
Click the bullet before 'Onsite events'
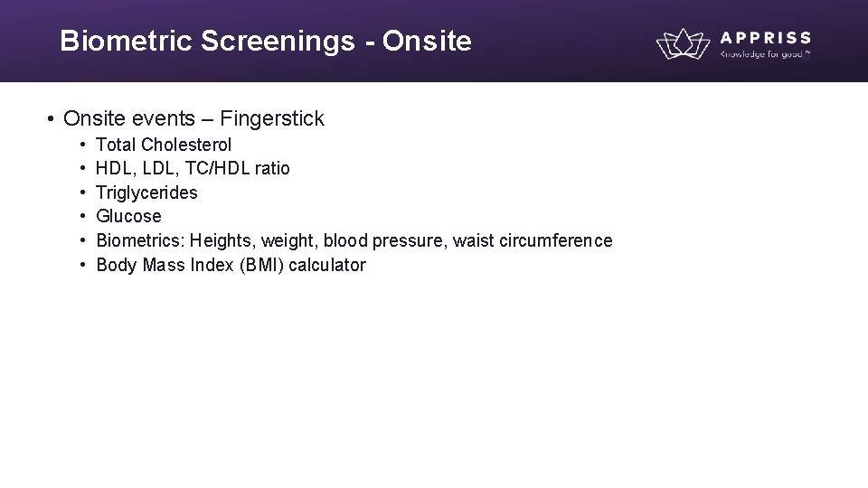(51, 118)
